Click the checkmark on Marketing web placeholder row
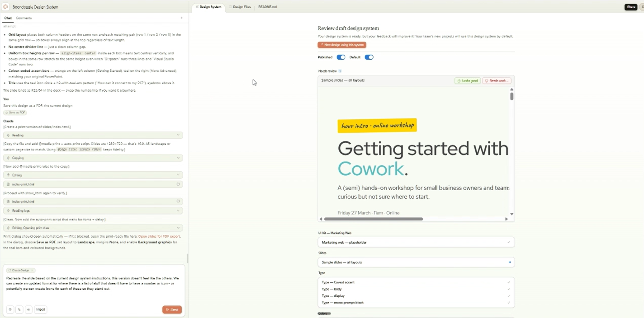644x318 pixels. coord(509,243)
